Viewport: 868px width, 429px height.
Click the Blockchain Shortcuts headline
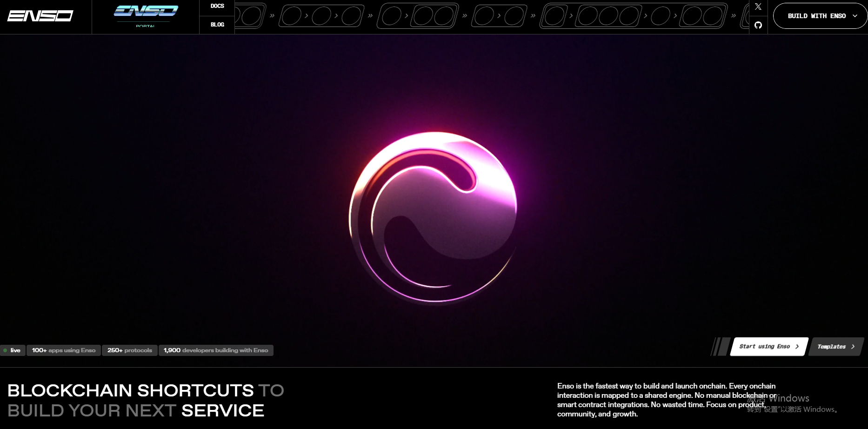[x=146, y=400]
